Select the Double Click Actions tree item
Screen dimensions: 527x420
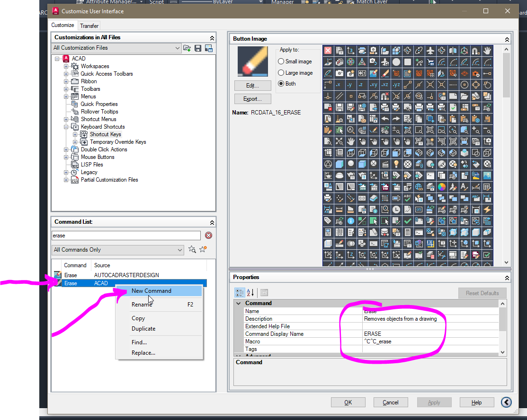(x=104, y=149)
